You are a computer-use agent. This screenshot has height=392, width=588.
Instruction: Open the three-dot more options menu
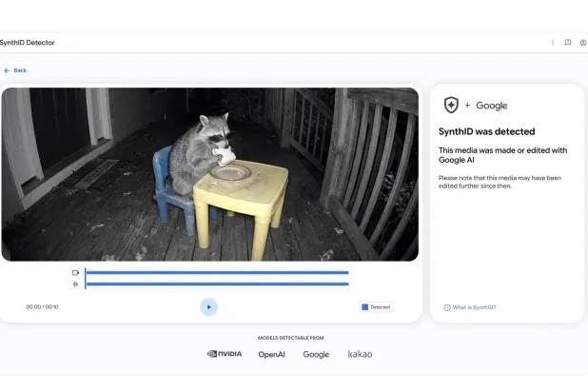553,43
